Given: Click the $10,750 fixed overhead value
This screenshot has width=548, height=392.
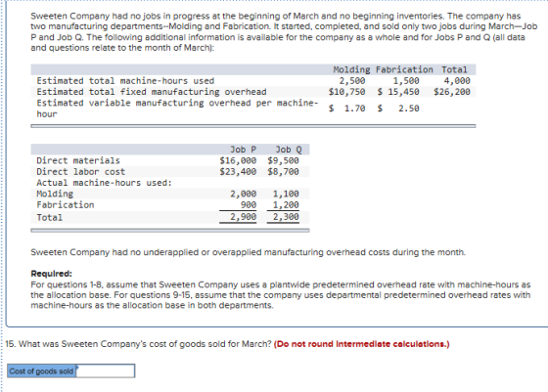Looking at the screenshot, I should tap(347, 92).
